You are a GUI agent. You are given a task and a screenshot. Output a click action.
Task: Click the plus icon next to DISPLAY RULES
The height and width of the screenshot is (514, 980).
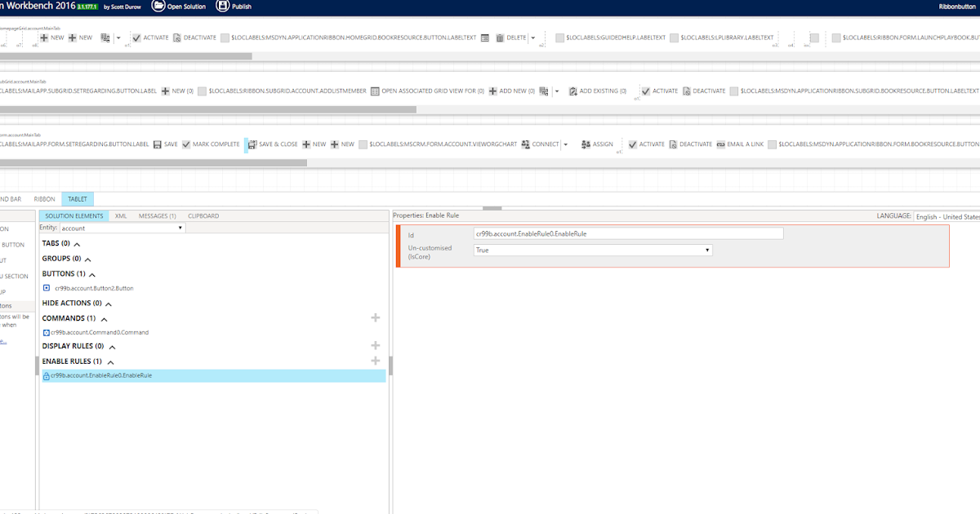pyautogui.click(x=376, y=346)
